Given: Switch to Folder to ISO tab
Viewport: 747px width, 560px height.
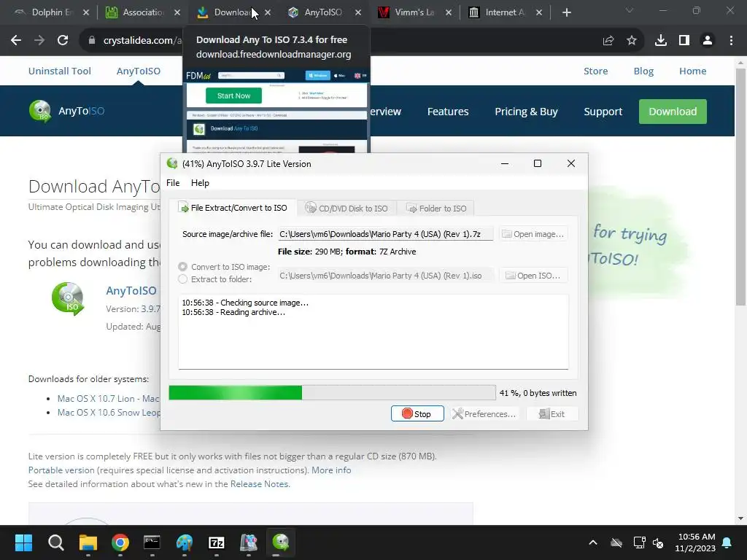Looking at the screenshot, I should 436,208.
